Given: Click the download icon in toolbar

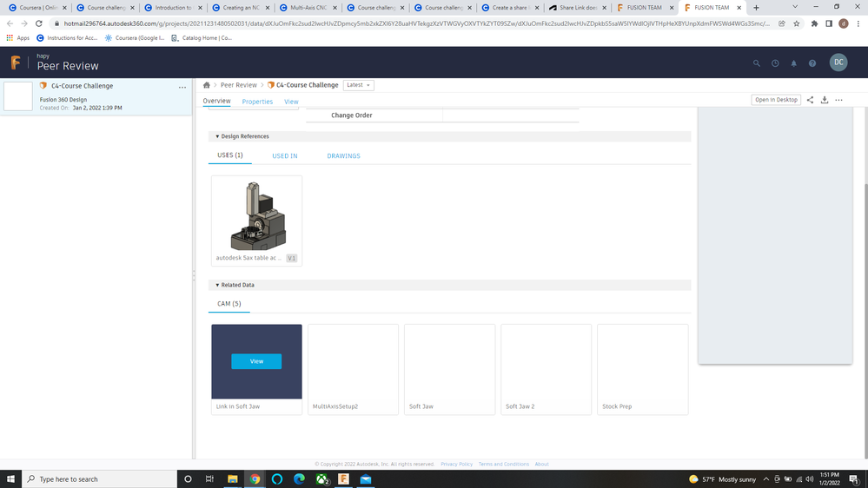Looking at the screenshot, I should coord(825,100).
